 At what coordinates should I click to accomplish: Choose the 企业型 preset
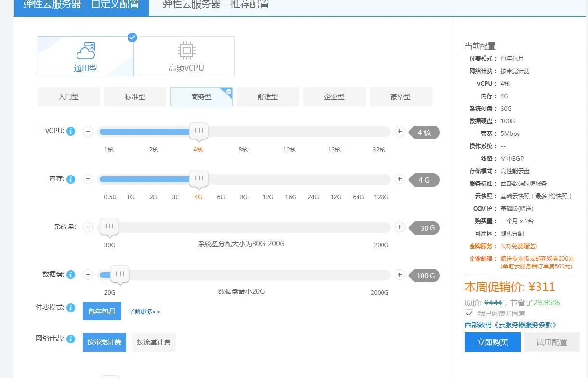[x=334, y=97]
